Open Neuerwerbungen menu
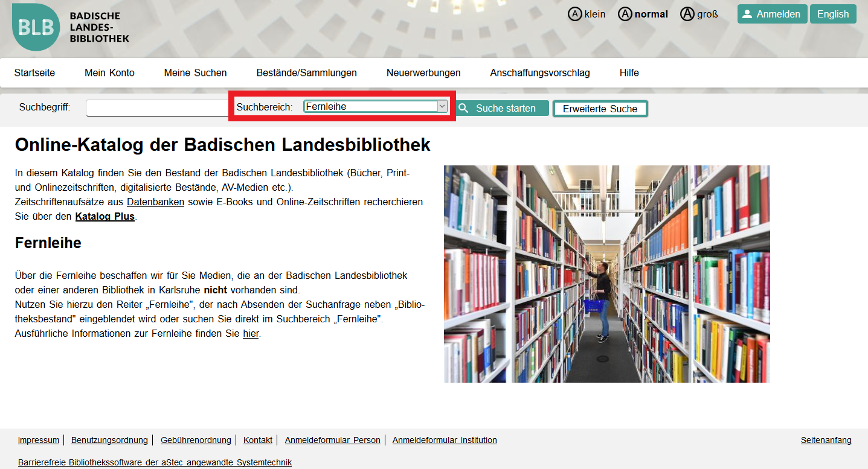Viewport: 868px width, 469px height. click(423, 73)
